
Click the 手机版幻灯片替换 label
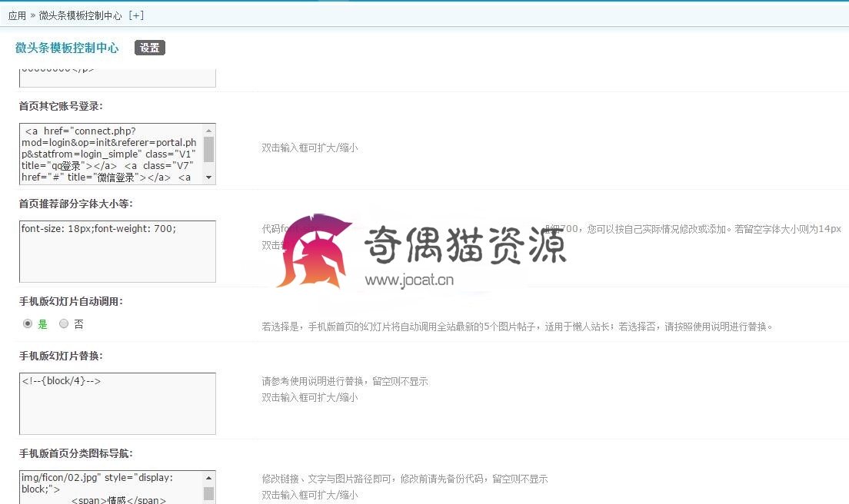click(x=61, y=356)
